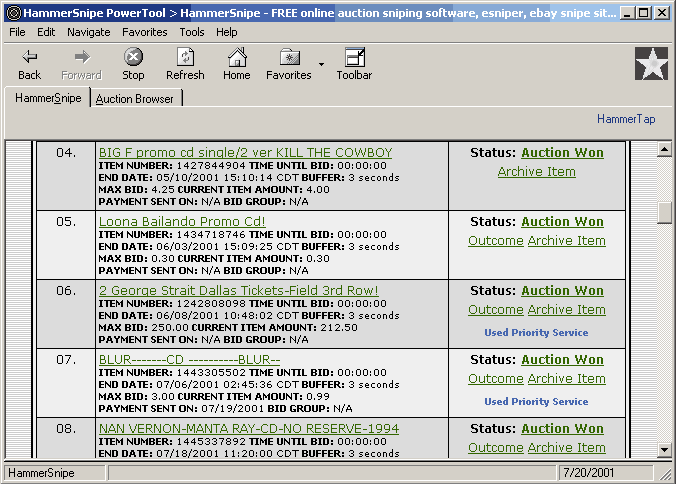View Outcome for NAN VERNON item
677x484 pixels.
pyautogui.click(x=496, y=448)
